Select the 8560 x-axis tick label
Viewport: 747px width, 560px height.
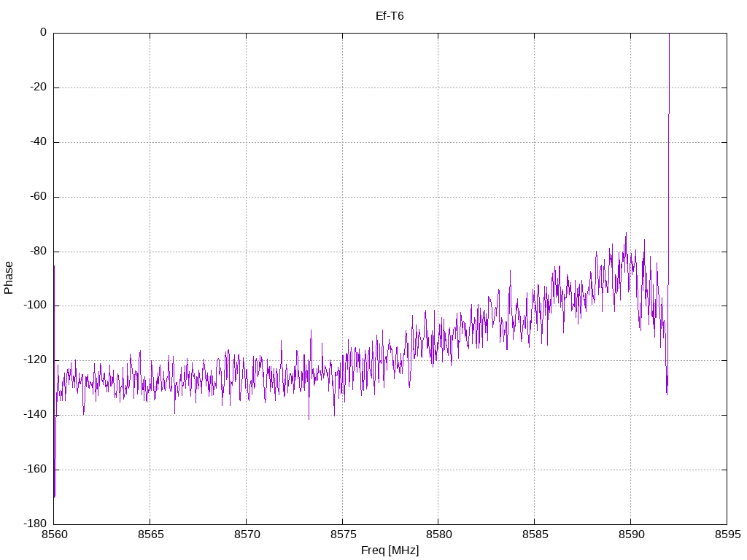53,534
